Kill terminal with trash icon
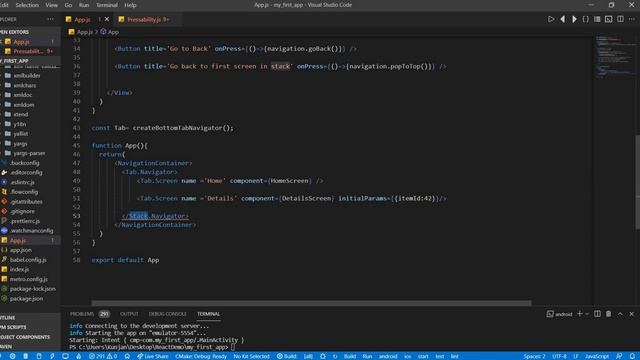This screenshot has height=360, width=640. [609, 314]
